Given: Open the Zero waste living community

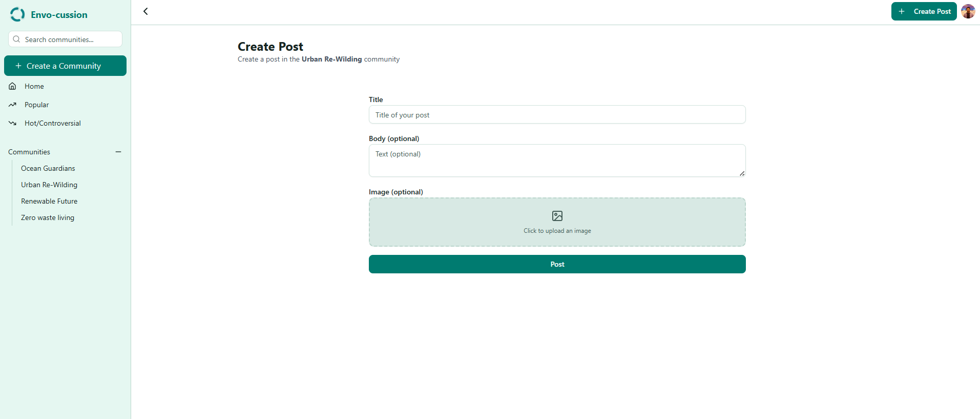Looking at the screenshot, I should [48, 217].
